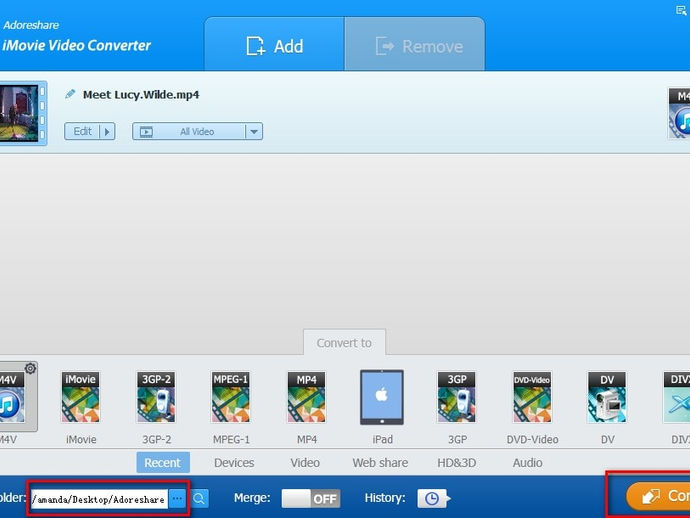Select the iMovie output format icon
Viewport: 690px width, 518px height.
click(x=81, y=397)
